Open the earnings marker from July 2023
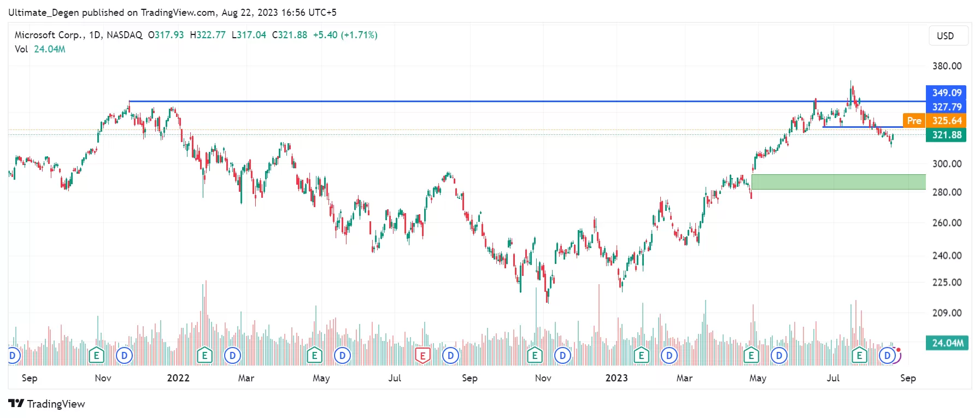The image size is (980, 418). click(859, 356)
